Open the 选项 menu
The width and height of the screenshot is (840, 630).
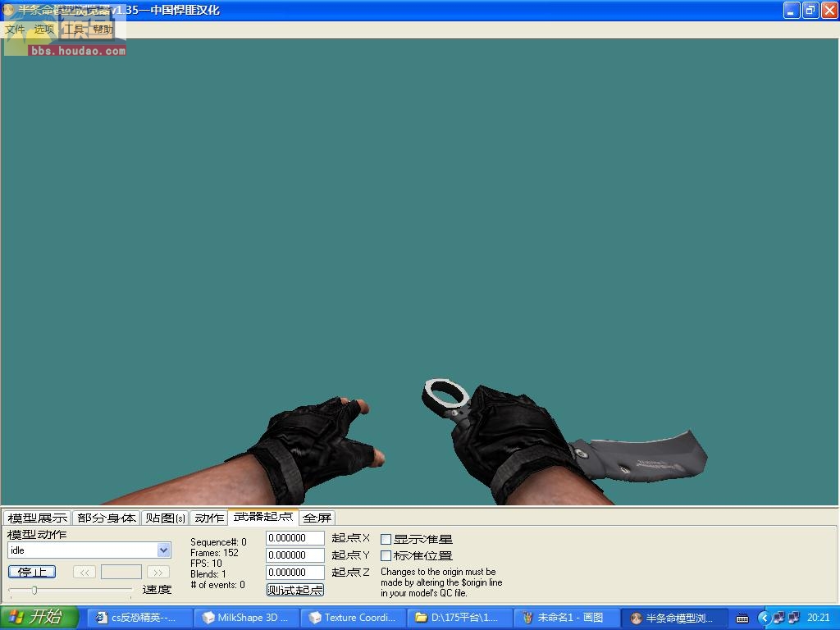(x=44, y=29)
